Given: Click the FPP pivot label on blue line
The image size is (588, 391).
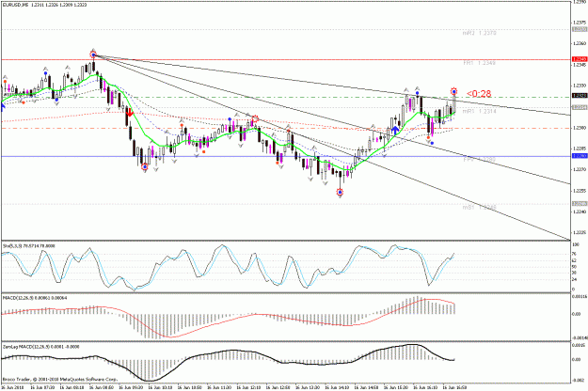Looking at the screenshot, I should point(479,160).
